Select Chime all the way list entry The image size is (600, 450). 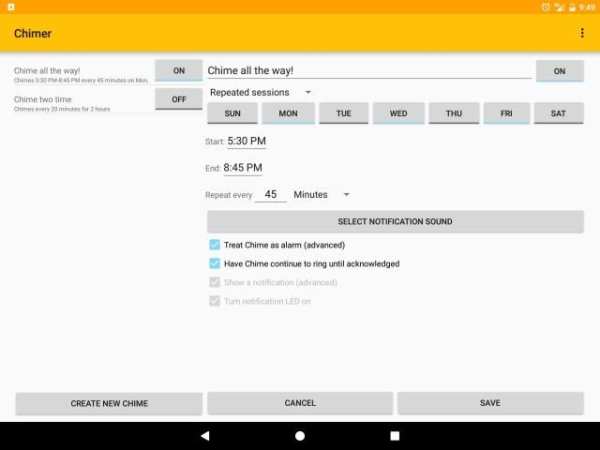[x=82, y=75]
